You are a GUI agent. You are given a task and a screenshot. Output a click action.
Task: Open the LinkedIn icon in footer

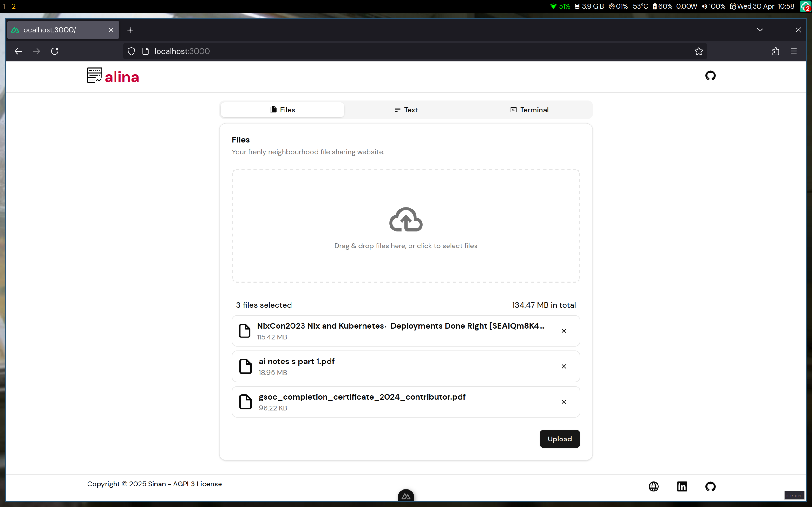(682, 486)
